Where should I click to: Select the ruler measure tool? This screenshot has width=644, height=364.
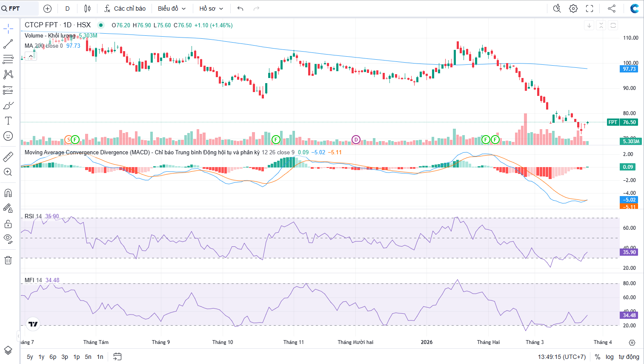tap(8, 157)
